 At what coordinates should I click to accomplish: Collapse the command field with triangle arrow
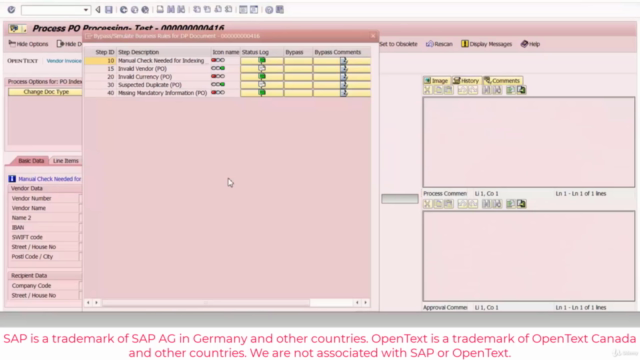click(98, 9)
